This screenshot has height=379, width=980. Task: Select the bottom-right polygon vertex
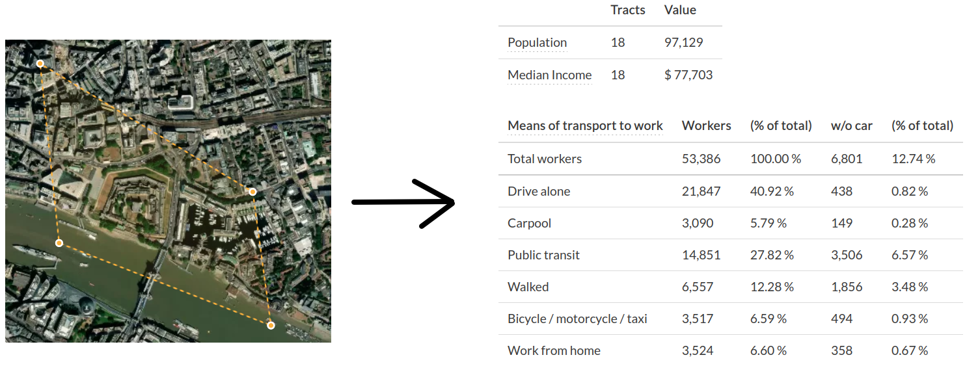point(271,325)
